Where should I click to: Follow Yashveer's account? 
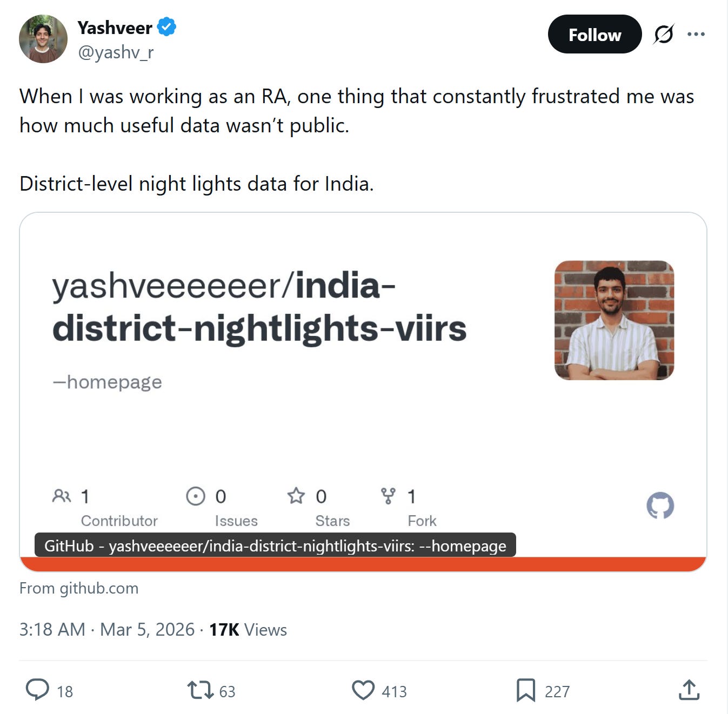click(x=595, y=34)
